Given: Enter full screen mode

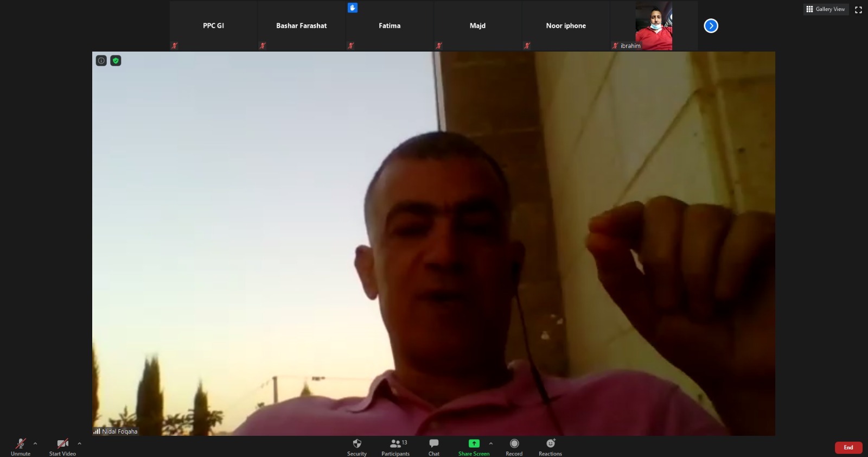Looking at the screenshot, I should coord(858,10).
